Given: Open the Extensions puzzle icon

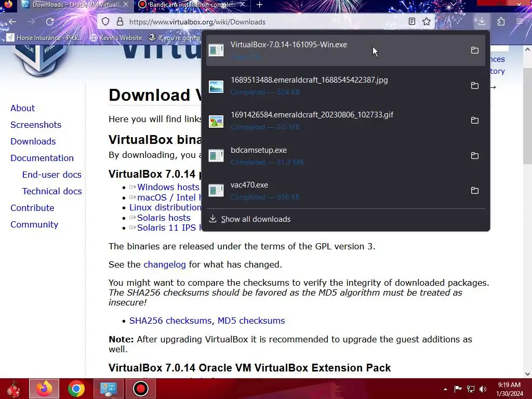Looking at the screenshot, I should [501, 22].
